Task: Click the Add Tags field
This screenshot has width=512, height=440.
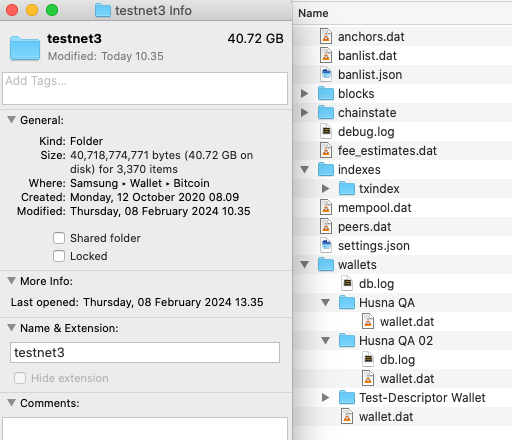Action: point(145,88)
